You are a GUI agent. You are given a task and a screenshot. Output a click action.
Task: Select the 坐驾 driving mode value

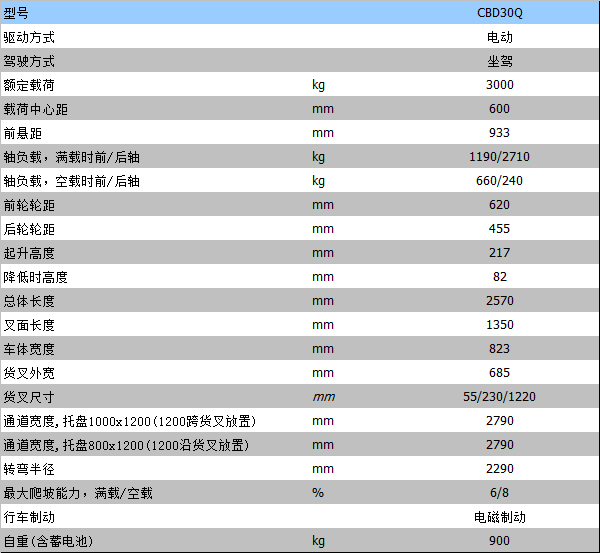coord(499,61)
